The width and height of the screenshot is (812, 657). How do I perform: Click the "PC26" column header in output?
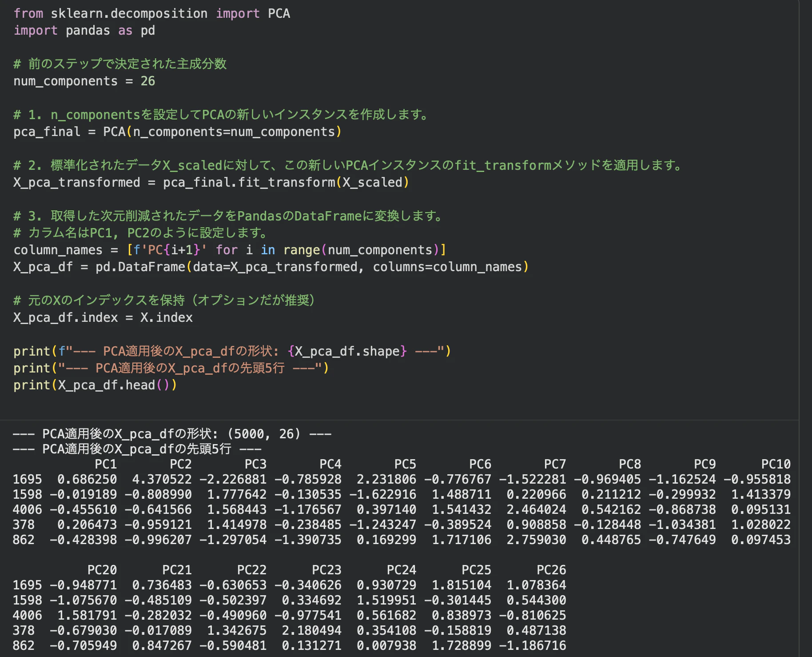click(x=551, y=570)
